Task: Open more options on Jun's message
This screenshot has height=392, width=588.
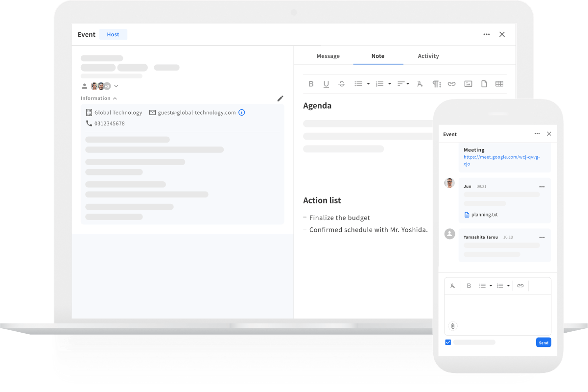Action: point(541,187)
